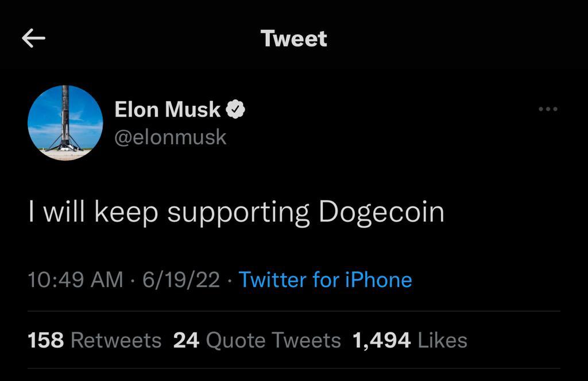Viewport: 588px width, 381px height.
Task: Click the @elonmusk handle
Action: [x=171, y=137]
